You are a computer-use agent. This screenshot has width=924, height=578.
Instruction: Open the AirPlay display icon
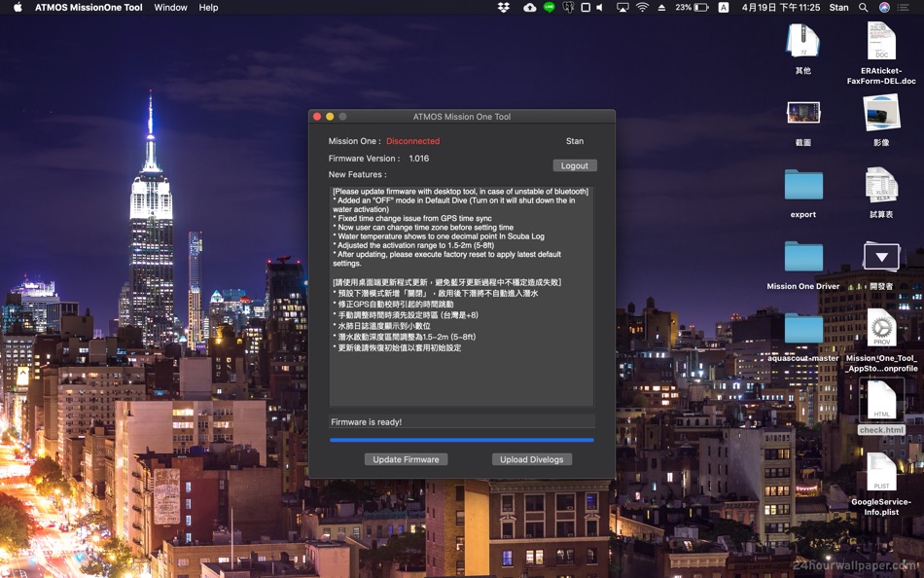click(622, 8)
